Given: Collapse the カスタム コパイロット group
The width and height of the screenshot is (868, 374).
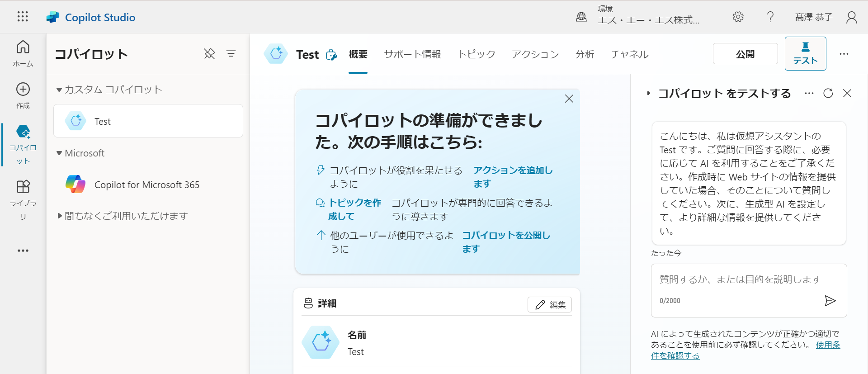Looking at the screenshot, I should (x=59, y=90).
